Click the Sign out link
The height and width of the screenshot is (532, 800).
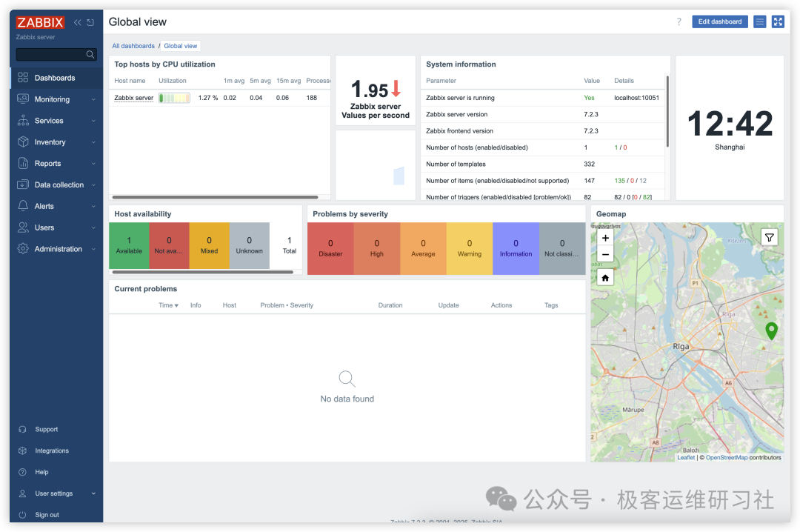click(x=47, y=515)
